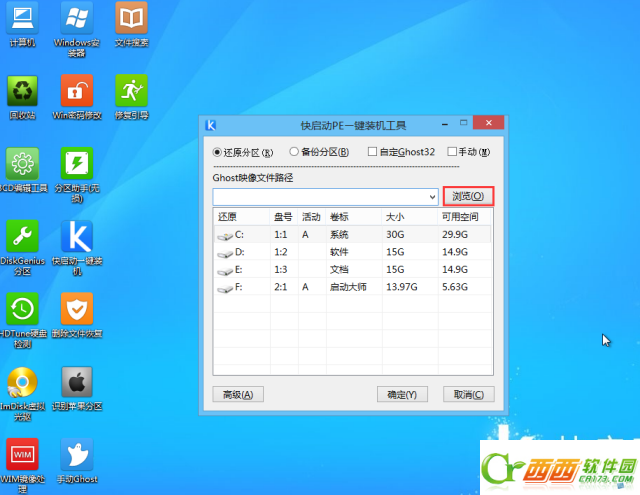Open 高级(A) advanced options
This screenshot has height=495, width=640.
pyautogui.click(x=238, y=395)
